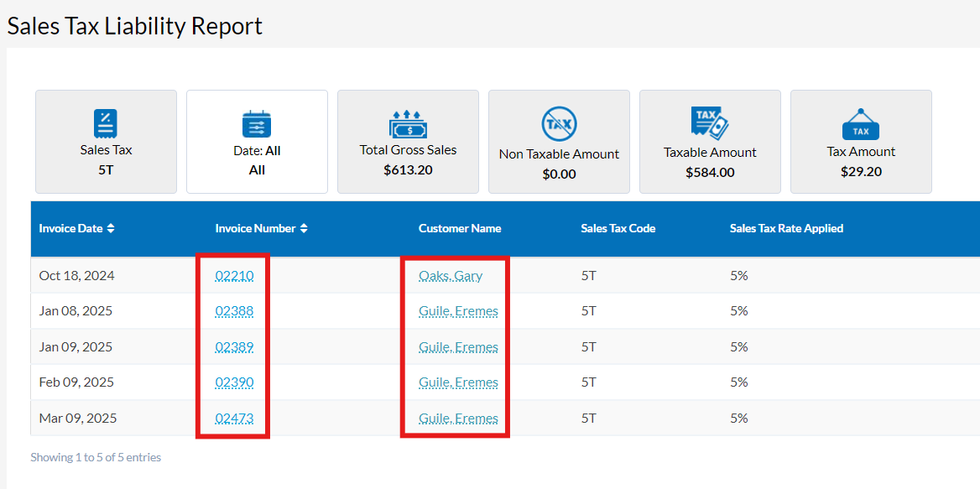Click the Total Gross Sales money icon
980x489 pixels.
[x=408, y=124]
